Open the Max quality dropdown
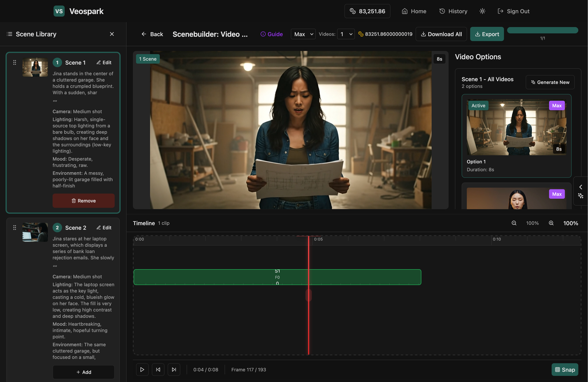 click(303, 34)
